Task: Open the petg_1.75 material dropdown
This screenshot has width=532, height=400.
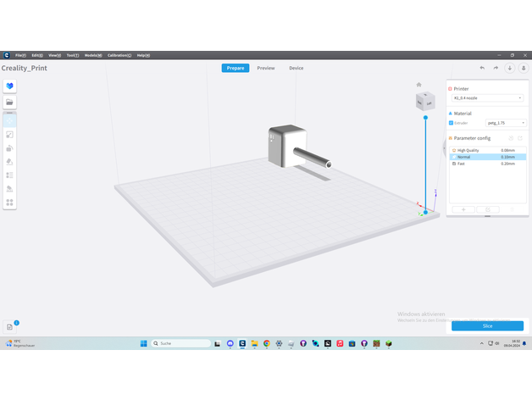Action: pyautogui.click(x=505, y=123)
